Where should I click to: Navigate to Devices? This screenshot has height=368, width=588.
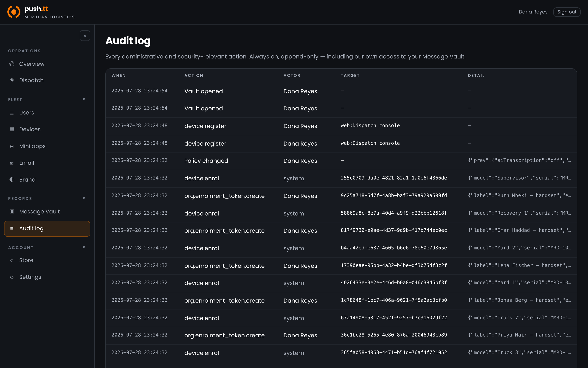(47, 129)
